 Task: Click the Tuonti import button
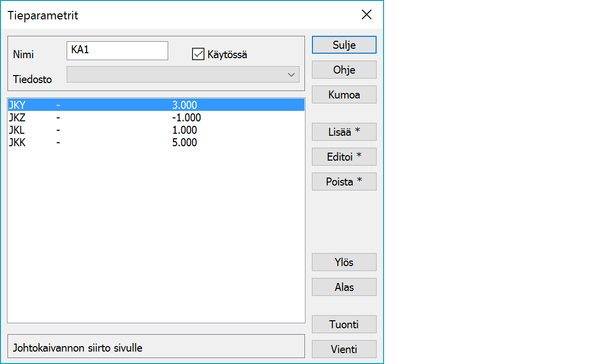tap(344, 324)
